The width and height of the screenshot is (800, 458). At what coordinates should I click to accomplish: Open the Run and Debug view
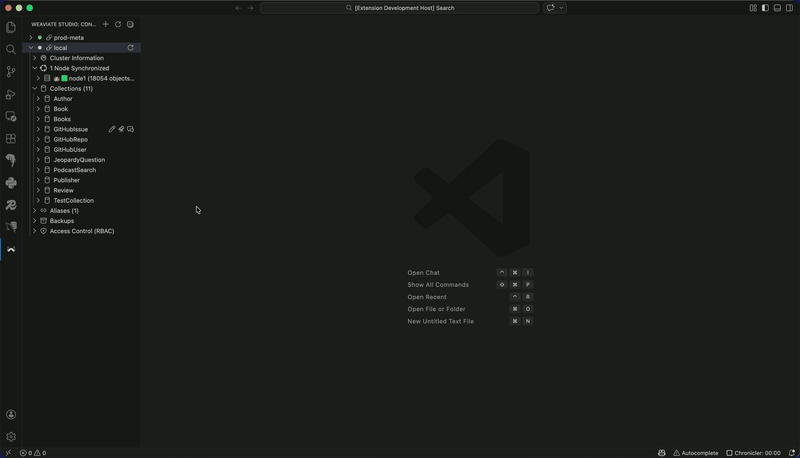pos(11,94)
